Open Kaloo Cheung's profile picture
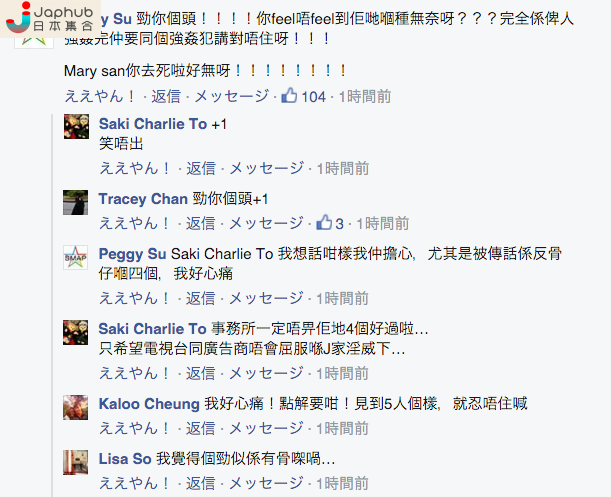611x497 pixels. pyautogui.click(x=76, y=407)
